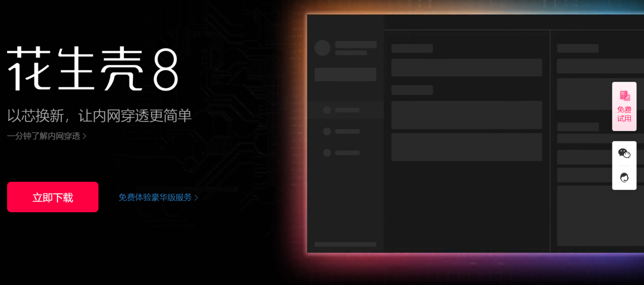The width and height of the screenshot is (644, 285).
Task: Open the 免费体验豪华版服务 link
Action: click(x=155, y=197)
